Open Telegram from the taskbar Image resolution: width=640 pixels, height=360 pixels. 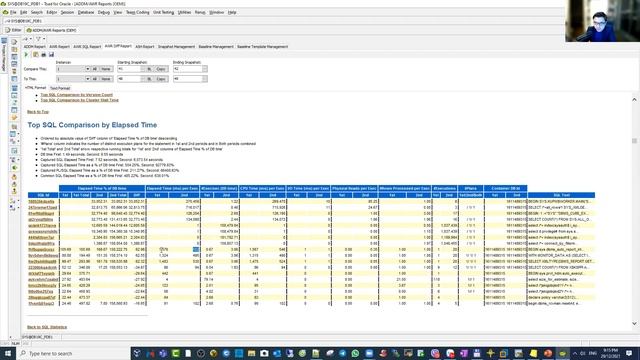point(342,353)
